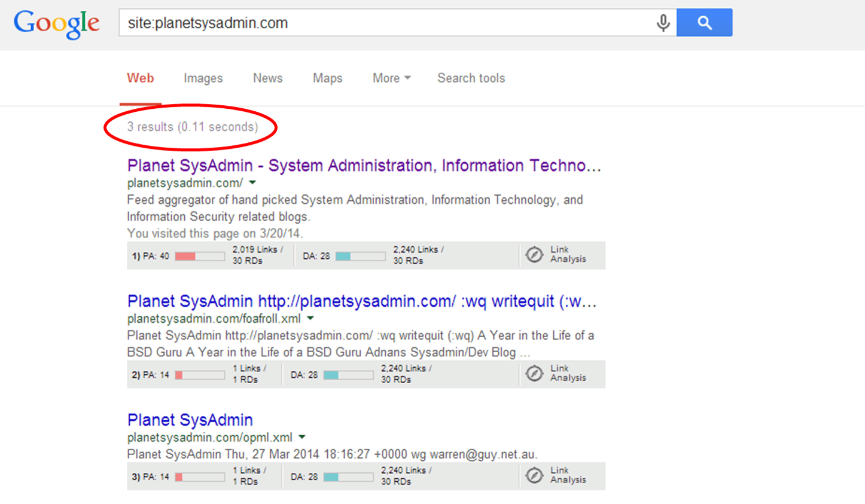Screen dimensions: 865x504
Task: Open dropdown arrow beside opml.xml URL
Action: [302, 438]
